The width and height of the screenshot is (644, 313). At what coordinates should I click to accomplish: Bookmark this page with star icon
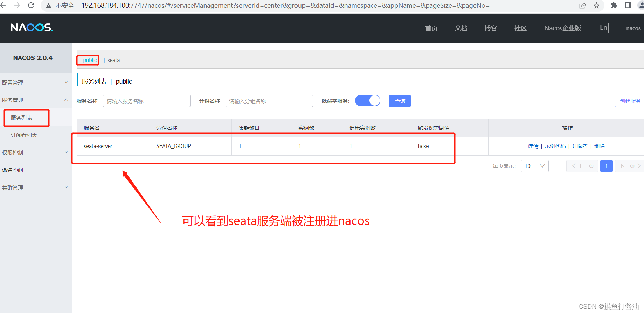point(597,6)
